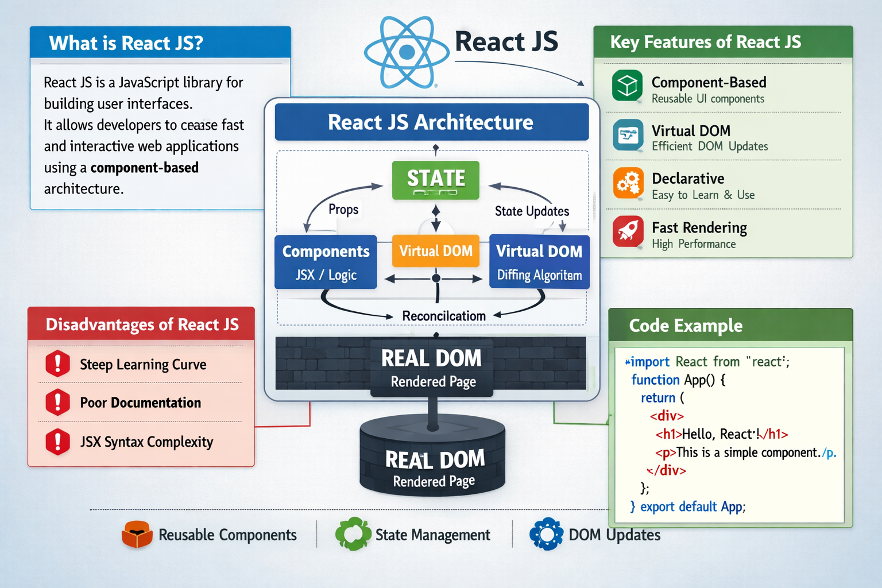This screenshot has width=882, height=588.
Task: Click the State Updates label
Action: coord(532,211)
